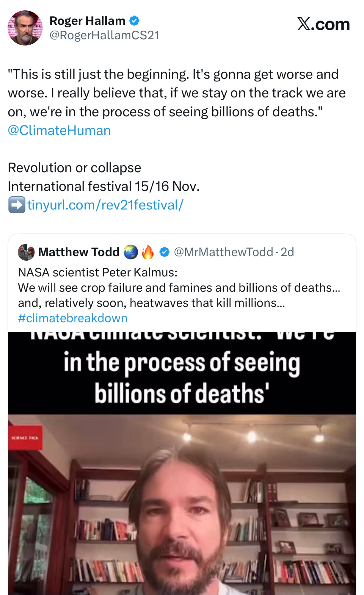364x595 pixels.
Task: Open the Matthew Todd display name
Action: [79, 252]
